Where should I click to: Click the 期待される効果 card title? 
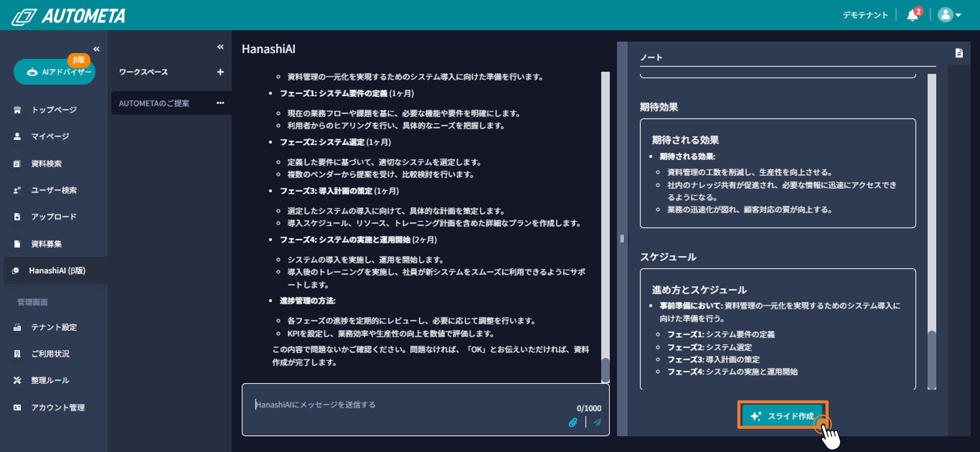[x=685, y=140]
